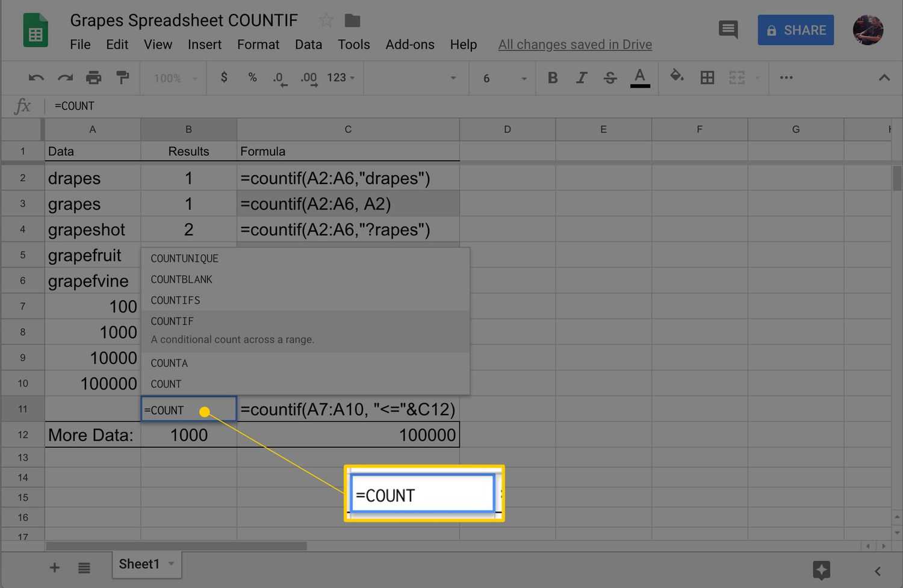Toggle bold formatting
The height and width of the screenshot is (588, 903).
tap(553, 78)
